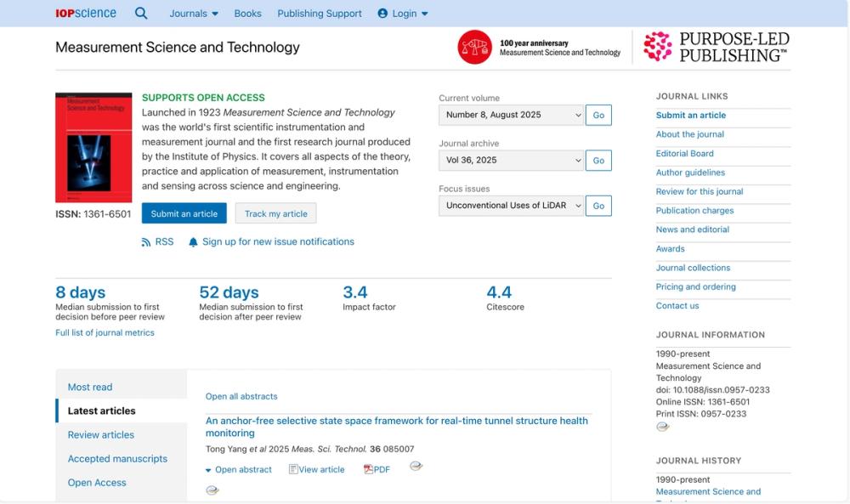Open the Journal archive Vol 36 dropdown

point(511,161)
